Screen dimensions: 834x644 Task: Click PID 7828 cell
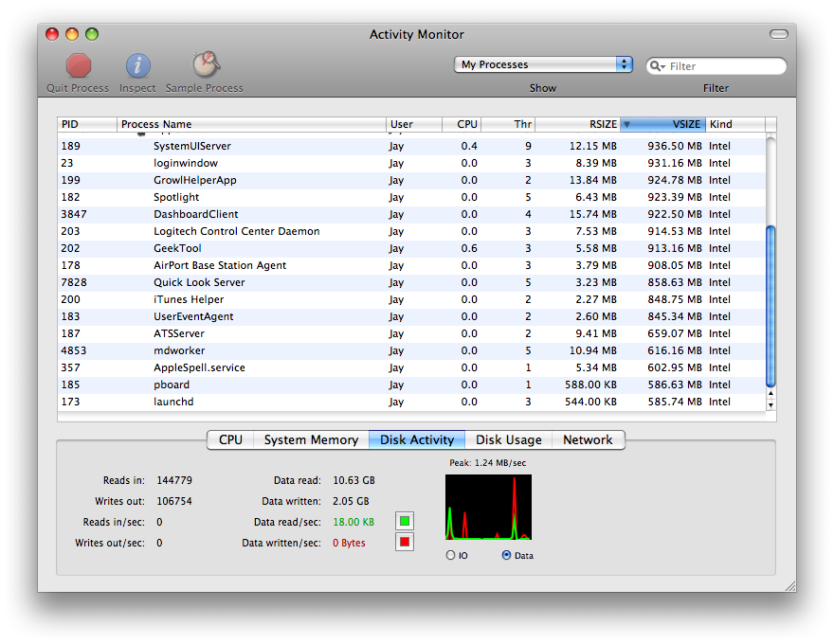tap(74, 282)
